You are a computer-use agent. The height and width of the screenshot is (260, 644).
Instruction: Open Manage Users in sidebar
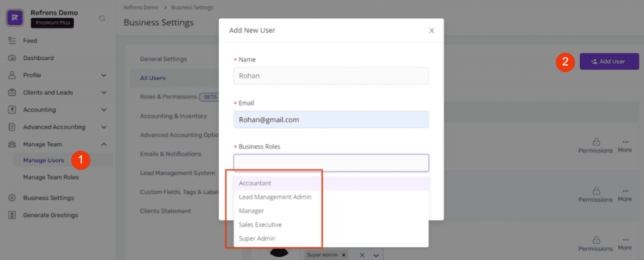(x=43, y=160)
